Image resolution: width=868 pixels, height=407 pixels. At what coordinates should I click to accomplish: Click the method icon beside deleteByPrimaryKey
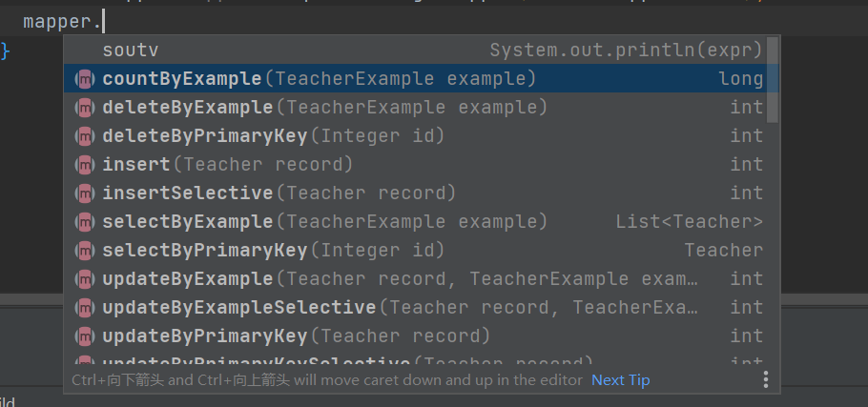pos(84,136)
